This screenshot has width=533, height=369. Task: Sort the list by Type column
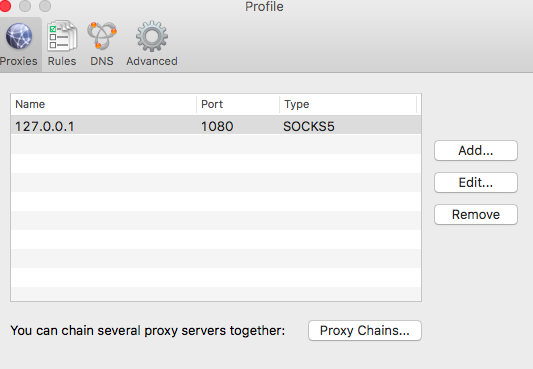tap(348, 104)
